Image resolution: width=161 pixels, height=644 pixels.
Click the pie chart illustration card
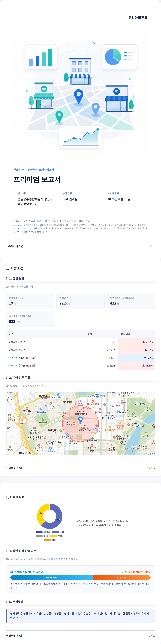coord(119,57)
